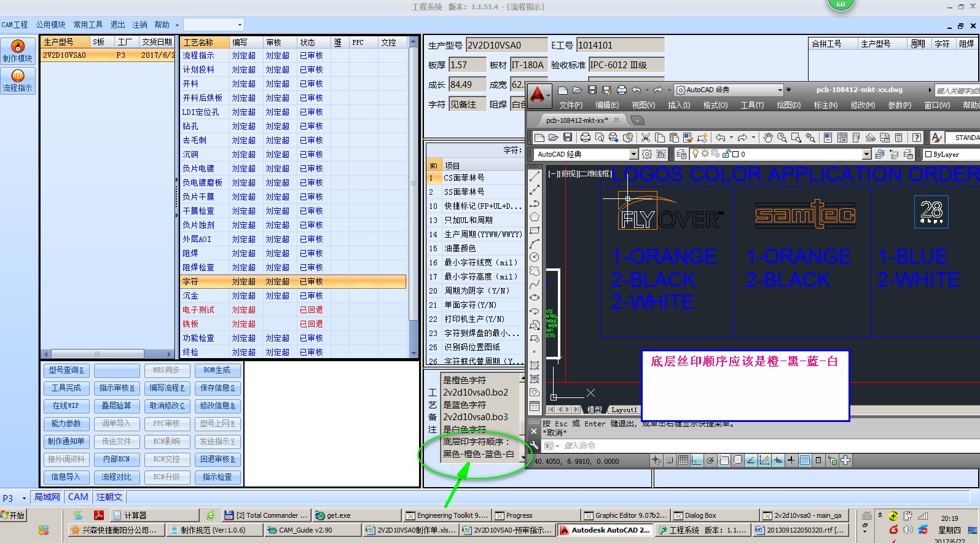Open the 公用模块 menu
Screen dimensions: 980x543
coord(50,25)
